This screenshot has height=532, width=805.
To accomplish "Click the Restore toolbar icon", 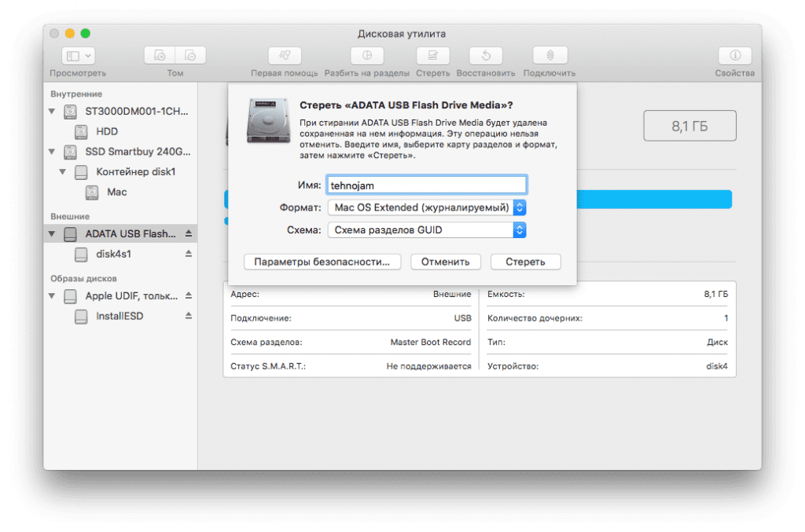I will pyautogui.click(x=486, y=56).
